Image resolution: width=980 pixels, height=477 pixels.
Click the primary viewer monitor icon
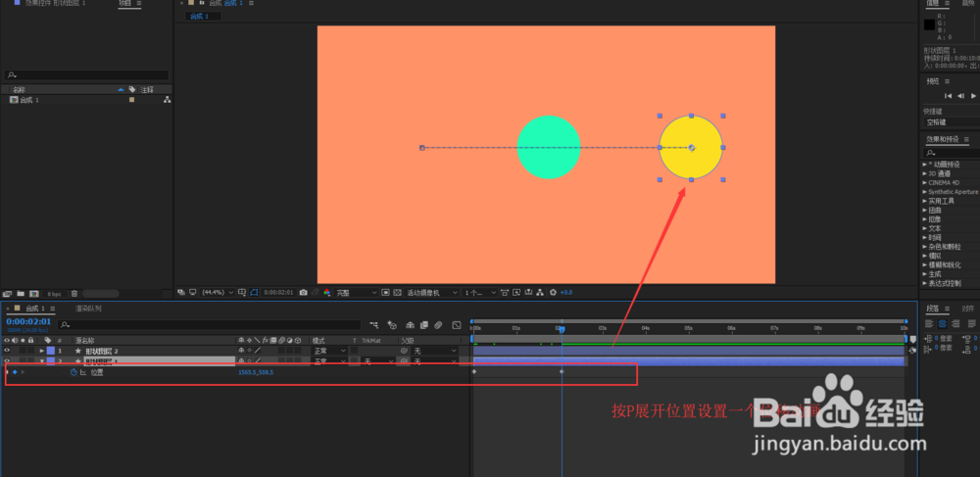click(x=192, y=292)
